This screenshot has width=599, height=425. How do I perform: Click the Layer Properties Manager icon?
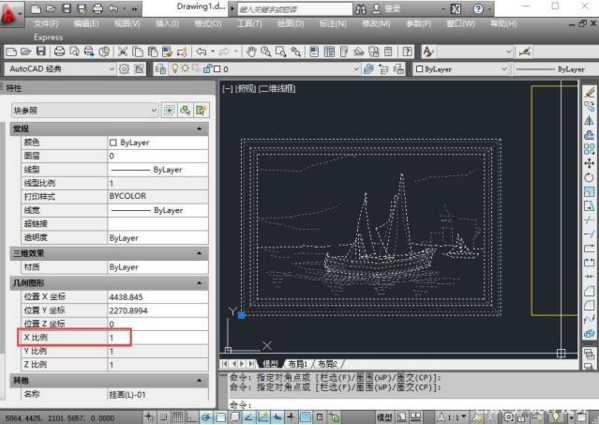coord(161,69)
